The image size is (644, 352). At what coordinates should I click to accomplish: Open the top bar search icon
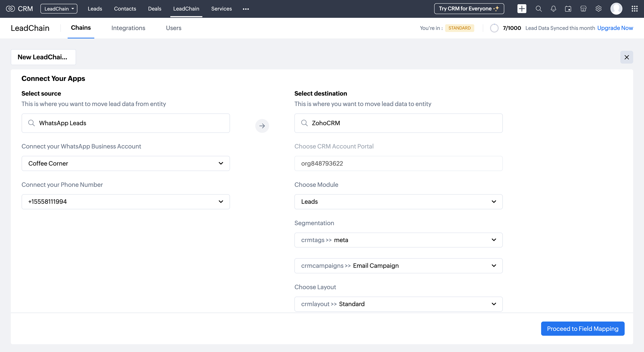538,9
